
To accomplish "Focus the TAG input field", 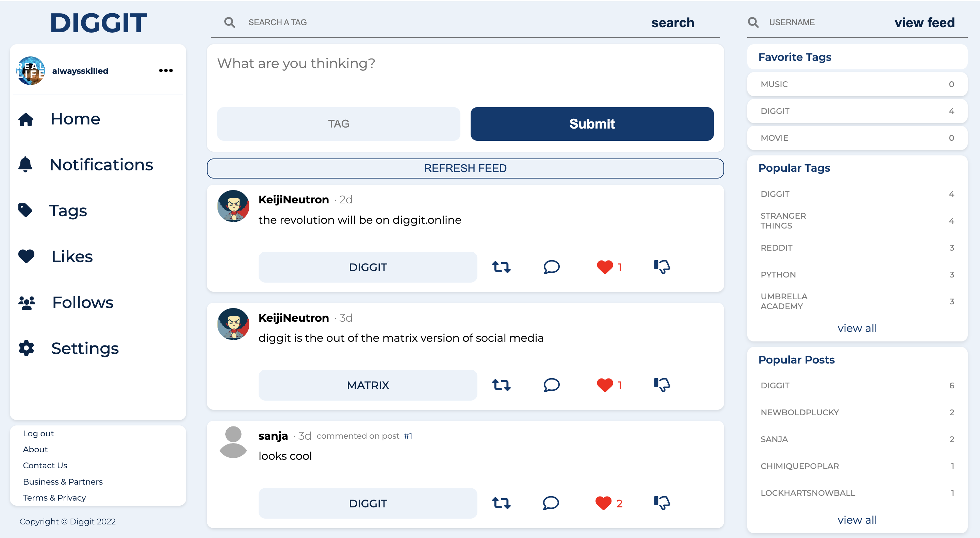I will coord(339,124).
